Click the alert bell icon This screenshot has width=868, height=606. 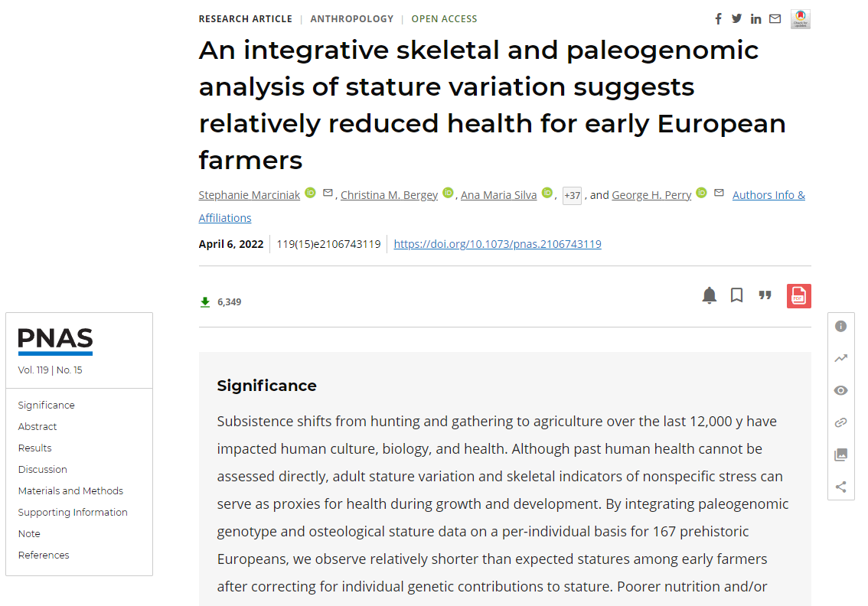click(x=710, y=295)
